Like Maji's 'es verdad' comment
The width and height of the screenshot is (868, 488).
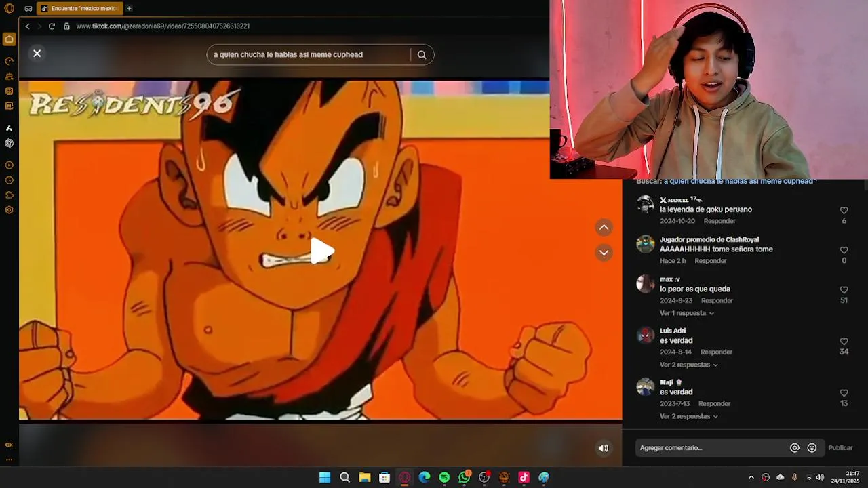[x=844, y=393]
